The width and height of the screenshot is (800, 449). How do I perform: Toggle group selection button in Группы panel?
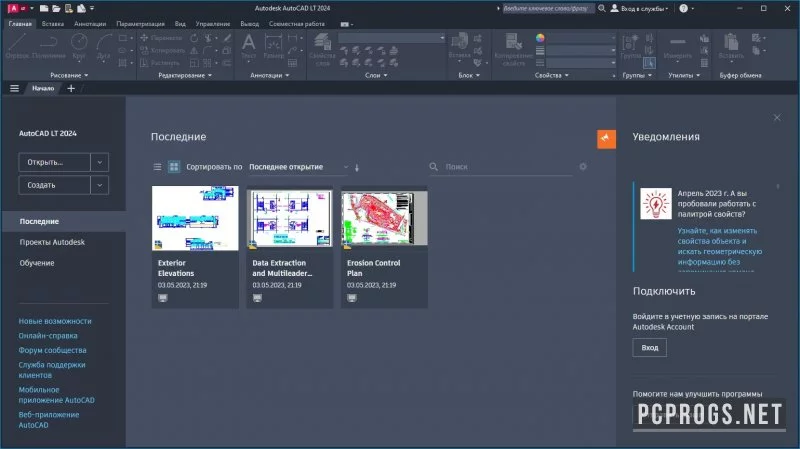[x=649, y=63]
